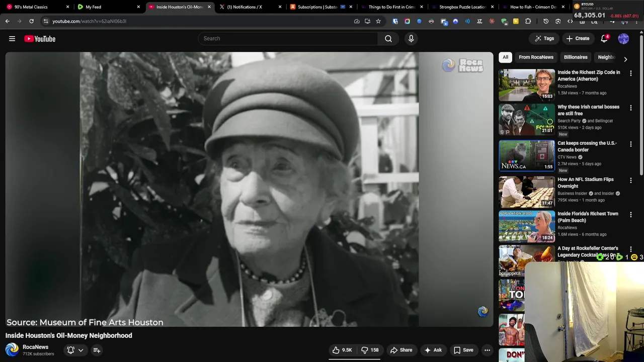
Task: Open Inside the Richest Zip Code thumbnail
Action: 527,84
